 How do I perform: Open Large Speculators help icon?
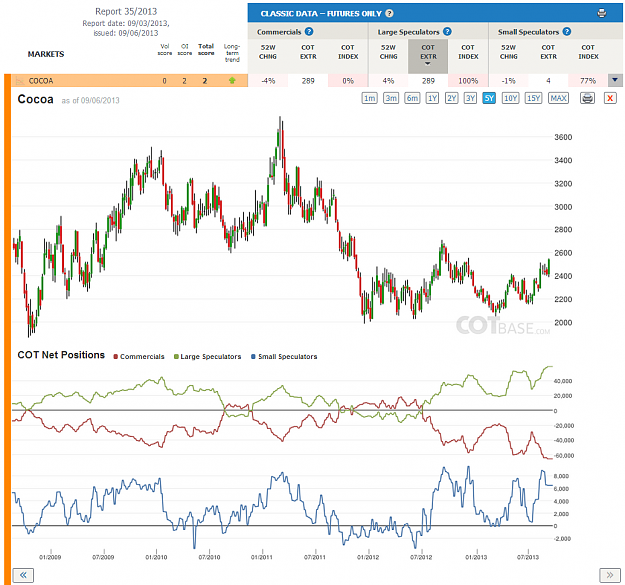click(447, 31)
